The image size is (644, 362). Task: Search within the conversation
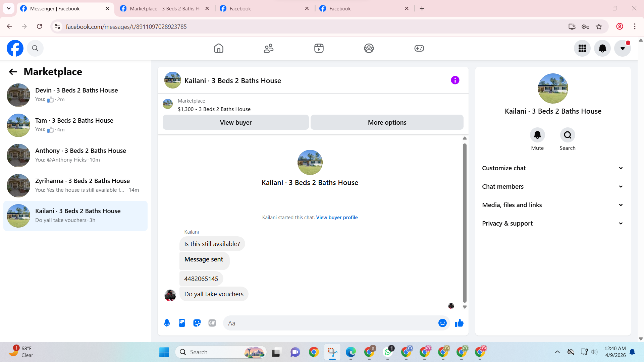tap(568, 135)
